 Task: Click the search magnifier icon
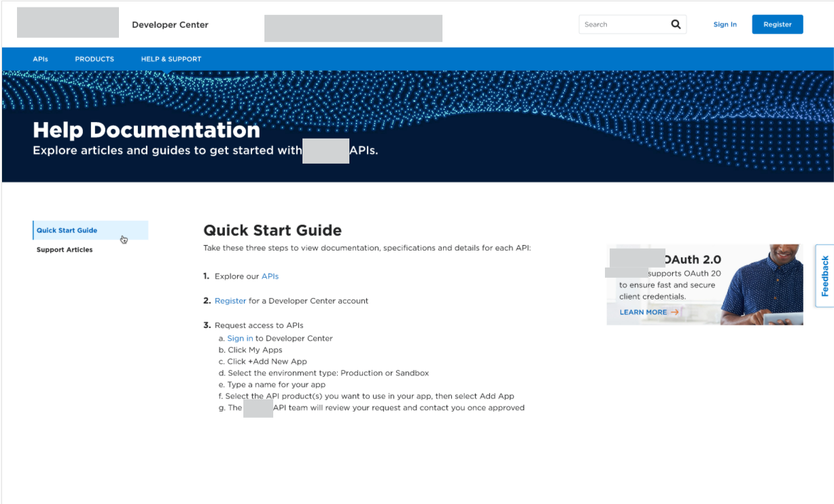click(x=676, y=24)
